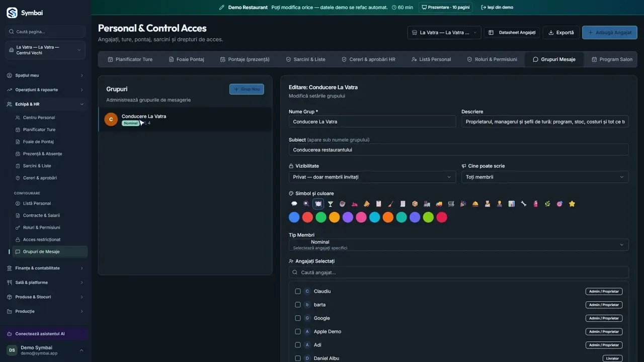Click the Caută angajat search field
Screen dimensions: 644x362
click(458, 272)
